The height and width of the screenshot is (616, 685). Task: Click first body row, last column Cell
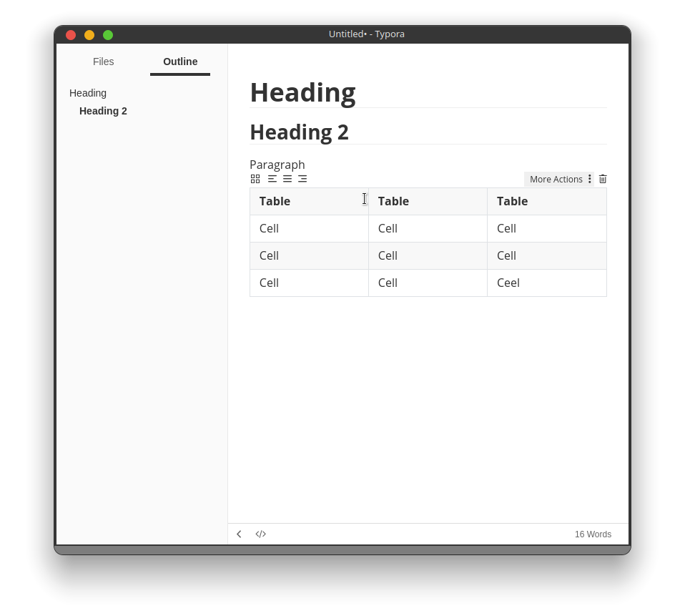click(547, 229)
